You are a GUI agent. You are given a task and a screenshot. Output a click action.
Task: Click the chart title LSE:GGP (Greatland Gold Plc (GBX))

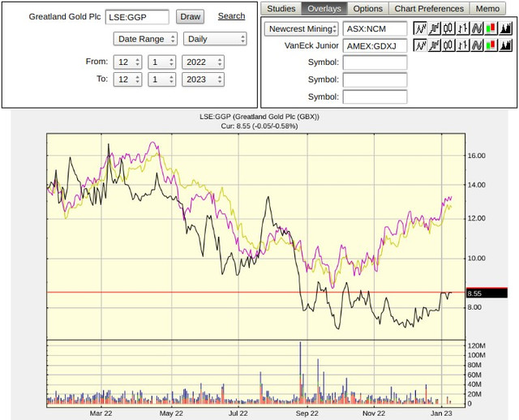click(259, 117)
